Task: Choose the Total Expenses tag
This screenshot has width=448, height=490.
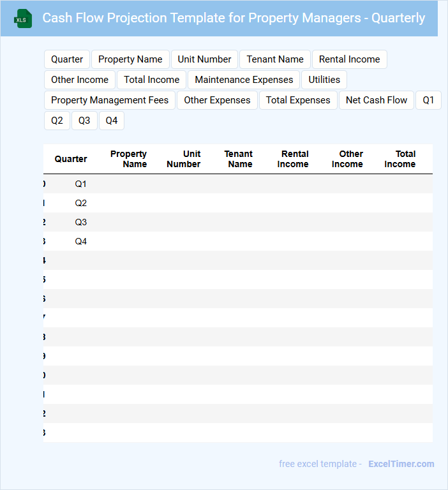Action: coord(298,100)
